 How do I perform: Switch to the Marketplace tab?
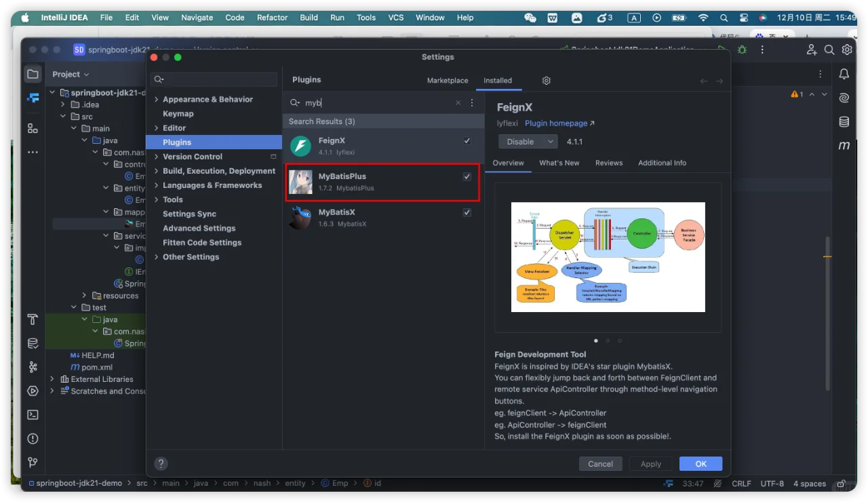tap(448, 80)
